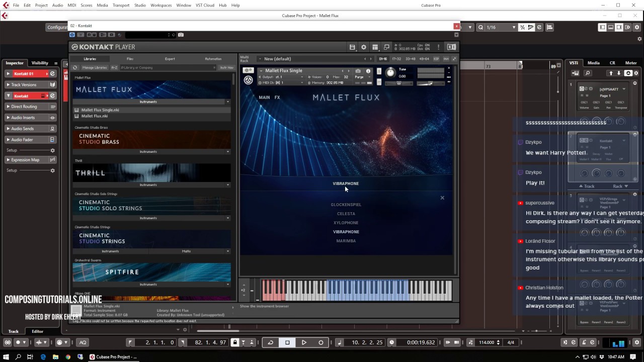Select GLOCKENSPIEL from instrument list
This screenshot has width=644, height=362.
click(346, 205)
